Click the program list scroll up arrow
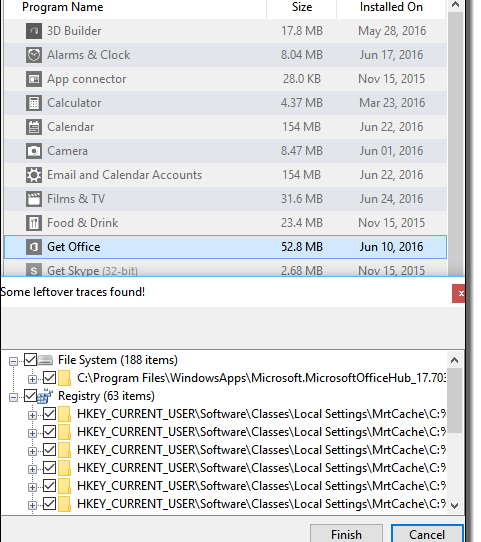The height and width of the screenshot is (542, 481). coord(455,5)
